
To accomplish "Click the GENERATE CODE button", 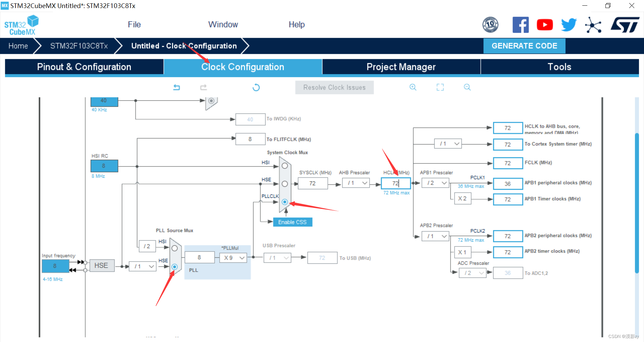I will pyautogui.click(x=524, y=46).
